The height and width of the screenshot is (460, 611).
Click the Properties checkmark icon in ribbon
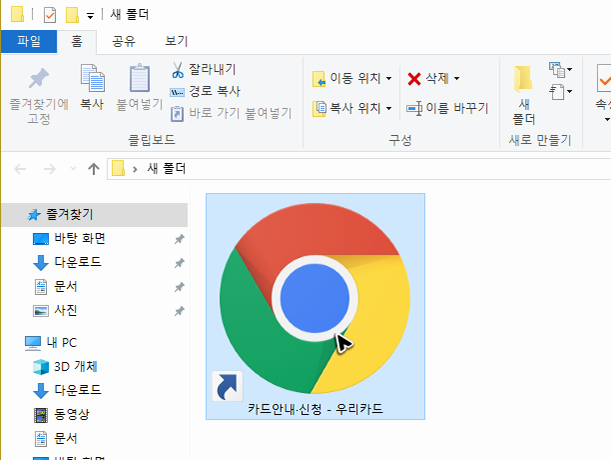(x=604, y=78)
